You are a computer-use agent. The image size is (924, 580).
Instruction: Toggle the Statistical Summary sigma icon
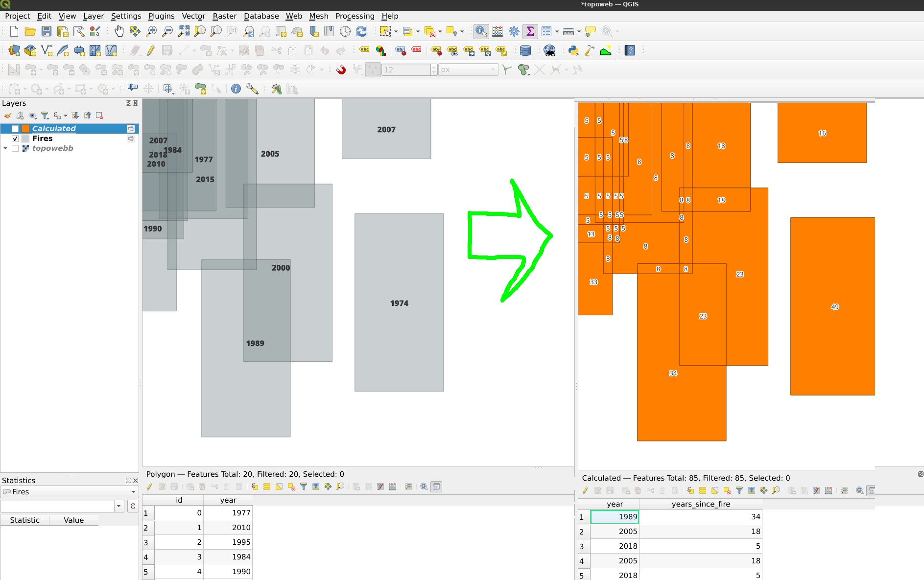click(530, 32)
